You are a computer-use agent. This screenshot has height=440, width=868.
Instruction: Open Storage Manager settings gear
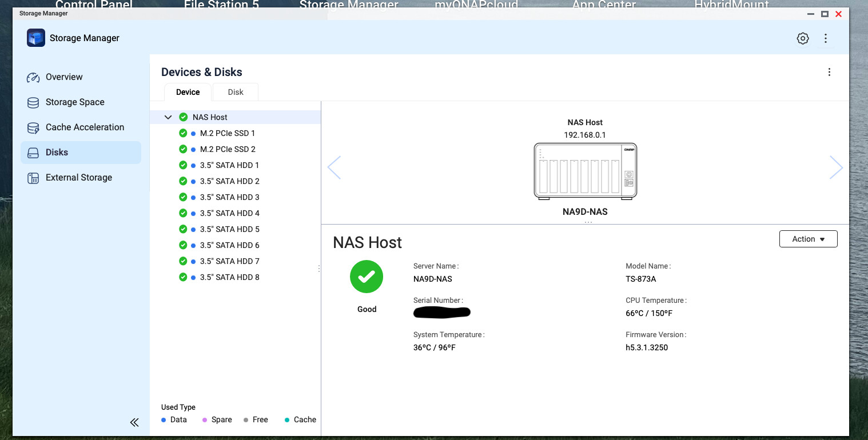[x=803, y=38]
